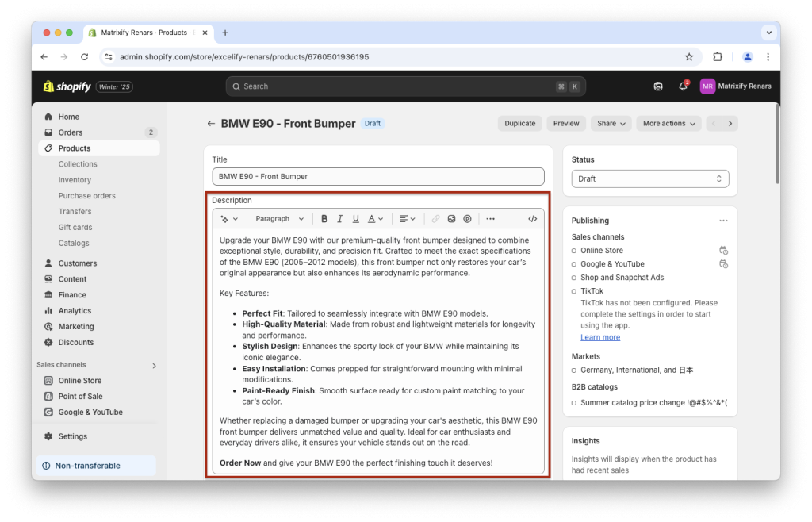Open the More actions dropdown
This screenshot has width=812, height=522.
667,123
